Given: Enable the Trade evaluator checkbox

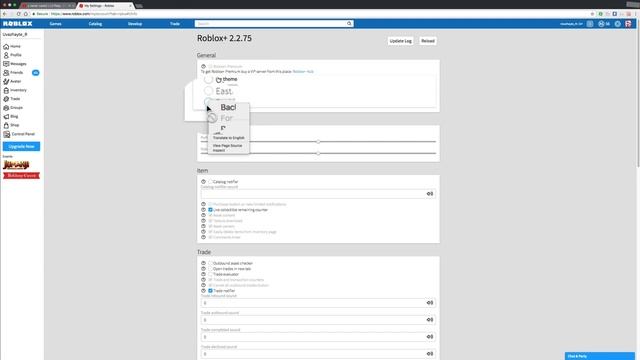Looking at the screenshot, I should pyautogui.click(x=211, y=274).
